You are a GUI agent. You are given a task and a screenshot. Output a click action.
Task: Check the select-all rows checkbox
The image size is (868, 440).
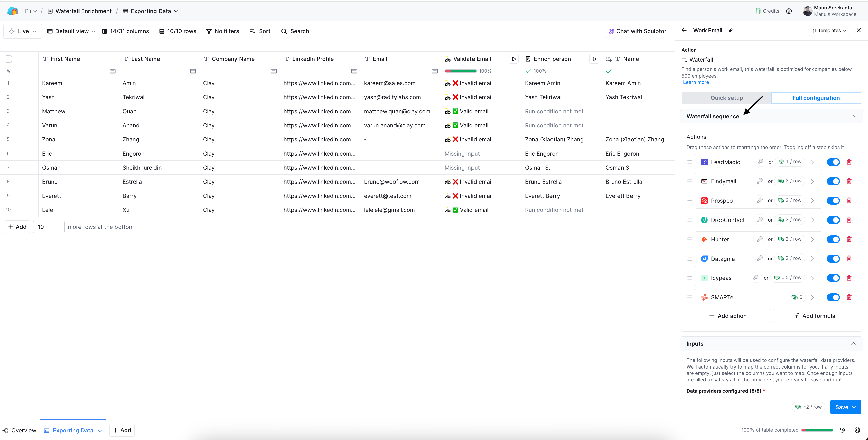tap(8, 59)
